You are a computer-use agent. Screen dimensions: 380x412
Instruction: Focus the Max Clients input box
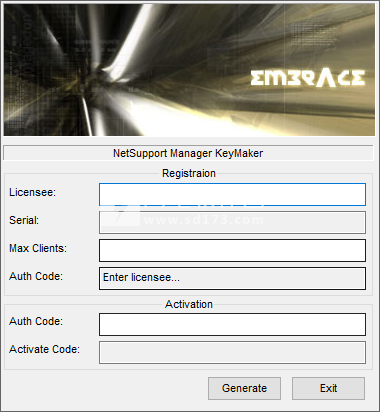[232, 250]
